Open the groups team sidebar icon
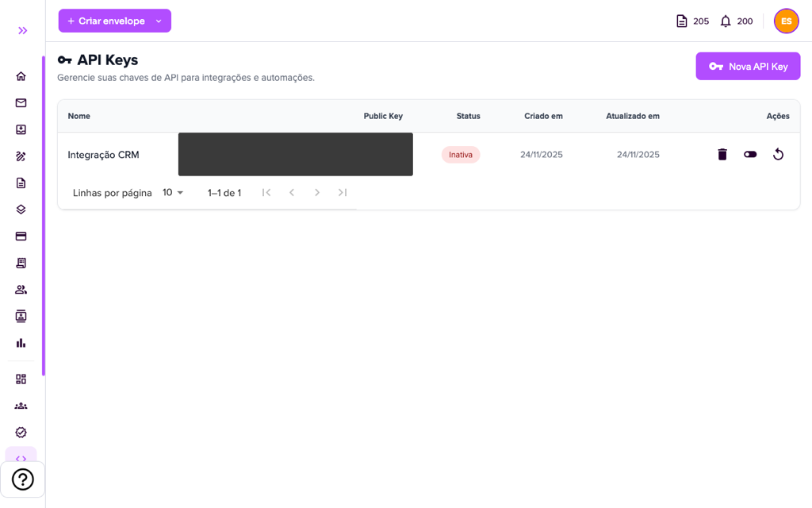 [21, 406]
